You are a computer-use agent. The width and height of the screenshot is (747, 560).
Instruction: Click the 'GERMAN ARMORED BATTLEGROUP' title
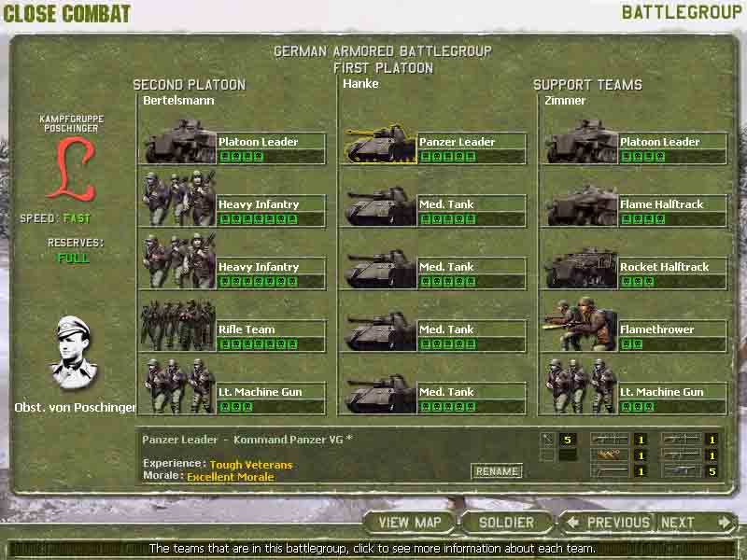coord(383,51)
